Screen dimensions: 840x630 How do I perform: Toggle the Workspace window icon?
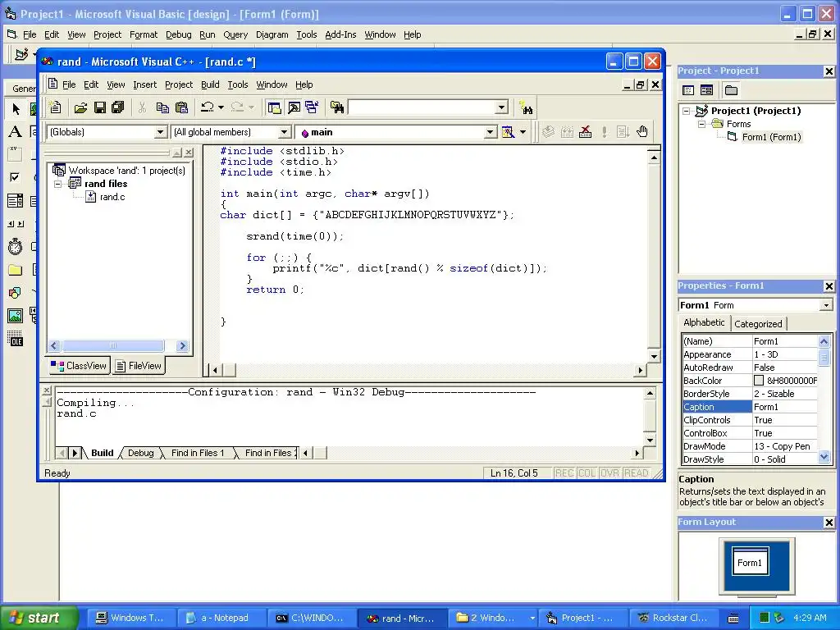[274, 107]
